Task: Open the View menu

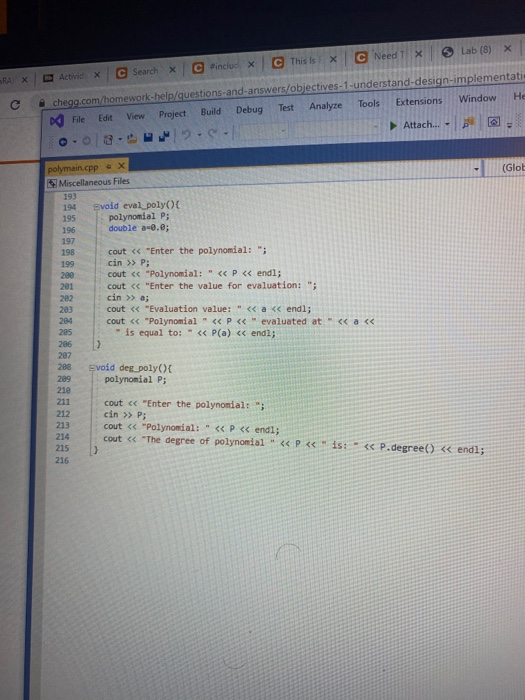Action: [135, 116]
